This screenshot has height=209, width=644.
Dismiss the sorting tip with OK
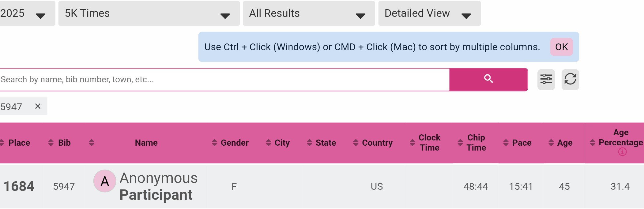[x=561, y=47]
